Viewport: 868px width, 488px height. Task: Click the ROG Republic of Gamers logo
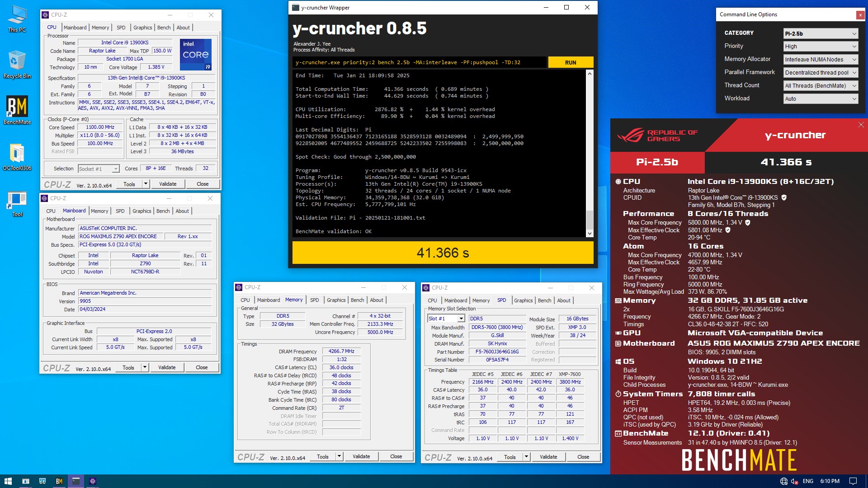pos(658,135)
